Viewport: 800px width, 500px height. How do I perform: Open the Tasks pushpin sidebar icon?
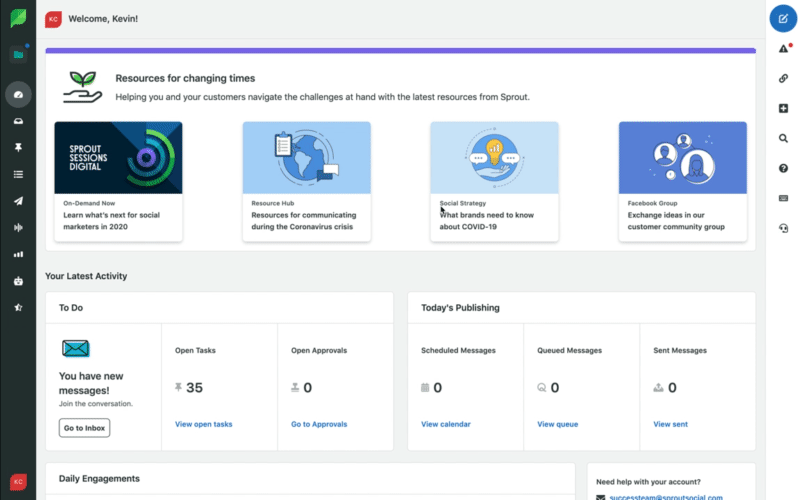coord(18,147)
